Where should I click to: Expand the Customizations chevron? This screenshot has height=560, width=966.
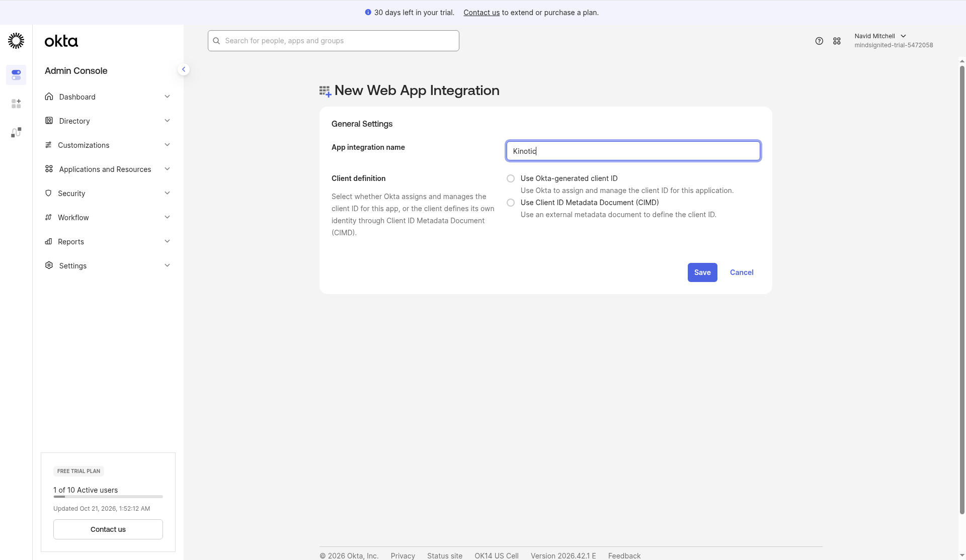pyautogui.click(x=167, y=145)
